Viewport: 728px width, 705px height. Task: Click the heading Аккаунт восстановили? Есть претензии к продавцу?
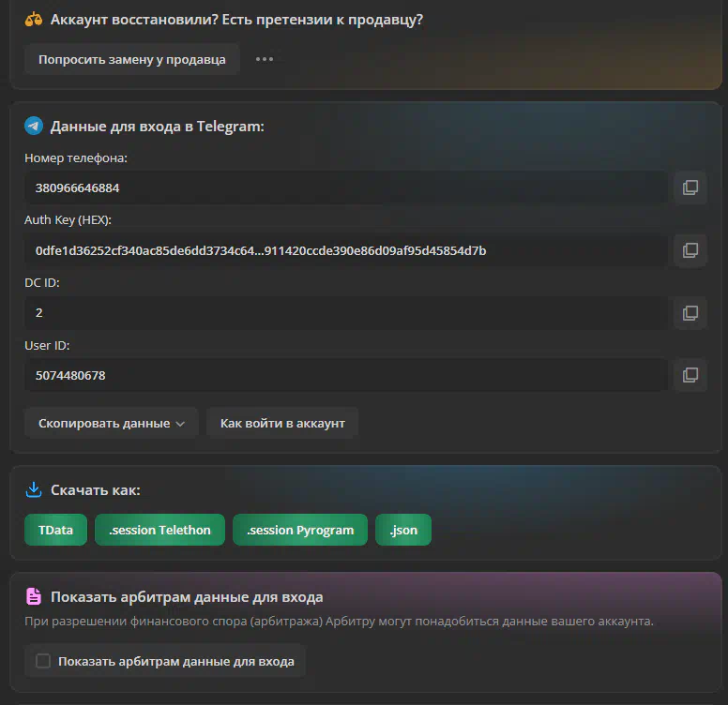pyautogui.click(x=236, y=20)
